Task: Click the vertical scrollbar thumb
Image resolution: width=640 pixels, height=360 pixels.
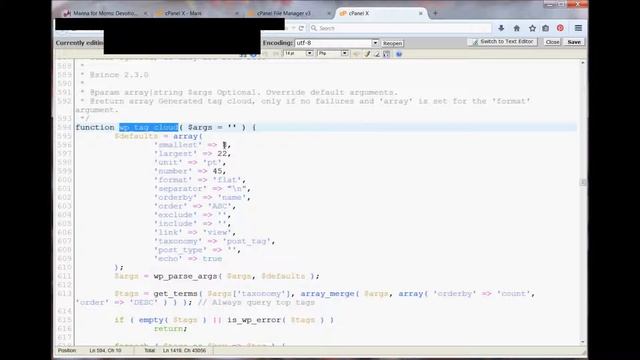Action: tap(582, 182)
